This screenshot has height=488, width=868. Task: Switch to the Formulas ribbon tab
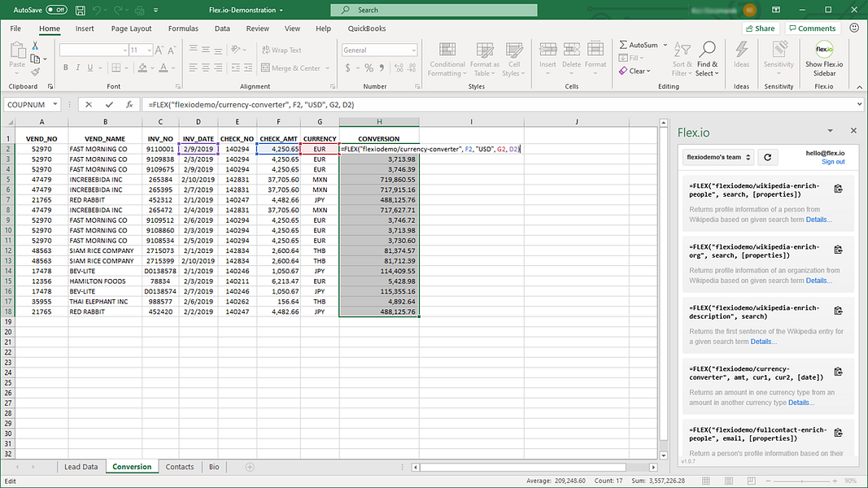tap(183, 28)
